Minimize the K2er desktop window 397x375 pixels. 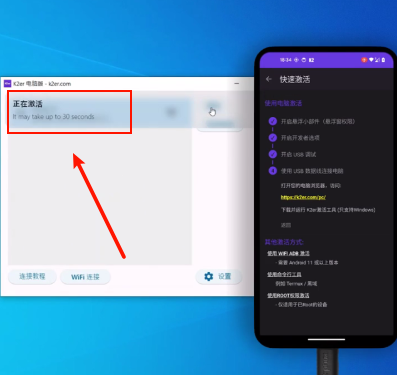click(237, 83)
